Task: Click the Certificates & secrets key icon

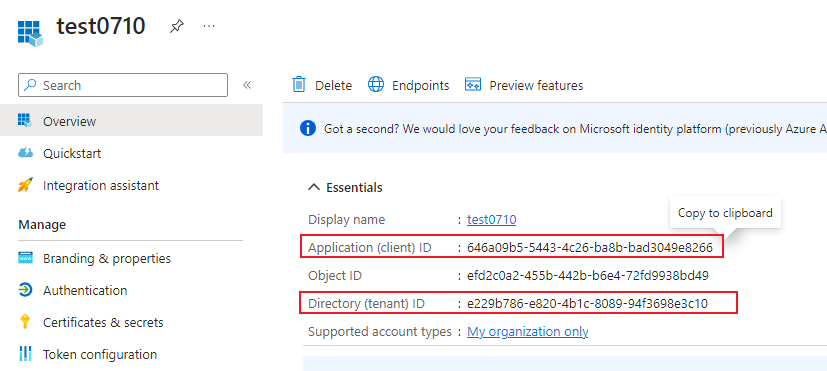Action: point(25,322)
